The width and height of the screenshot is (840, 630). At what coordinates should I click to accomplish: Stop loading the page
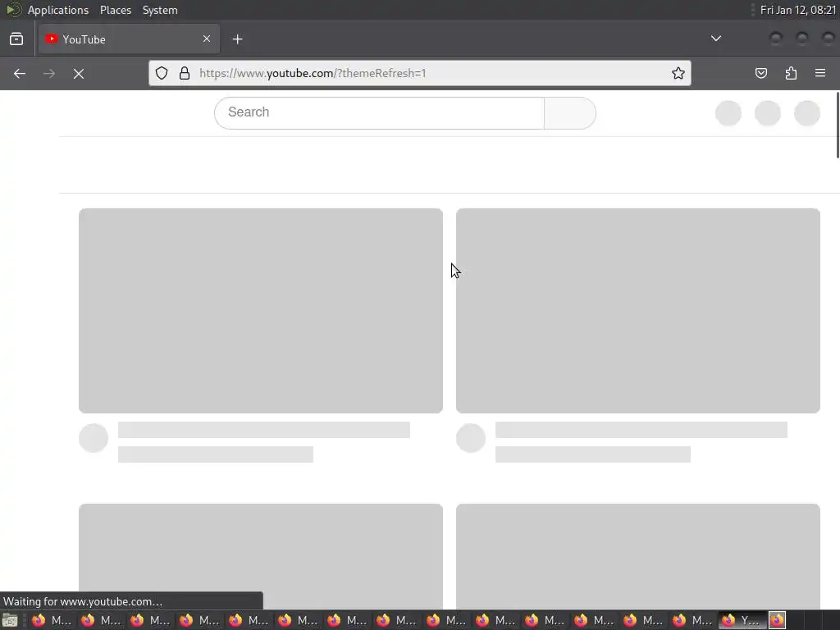pyautogui.click(x=79, y=73)
